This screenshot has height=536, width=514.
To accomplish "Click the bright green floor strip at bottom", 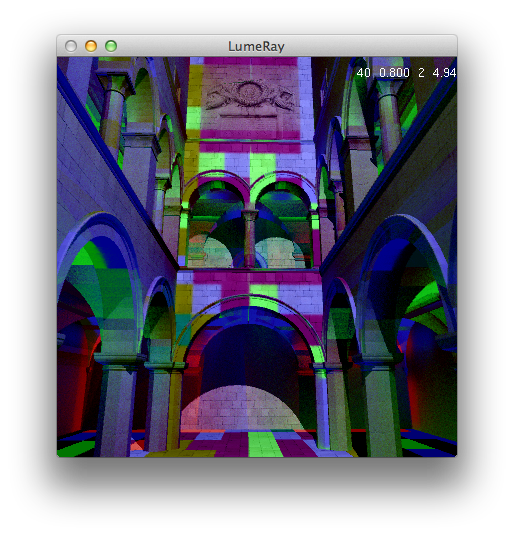I will coord(265,444).
